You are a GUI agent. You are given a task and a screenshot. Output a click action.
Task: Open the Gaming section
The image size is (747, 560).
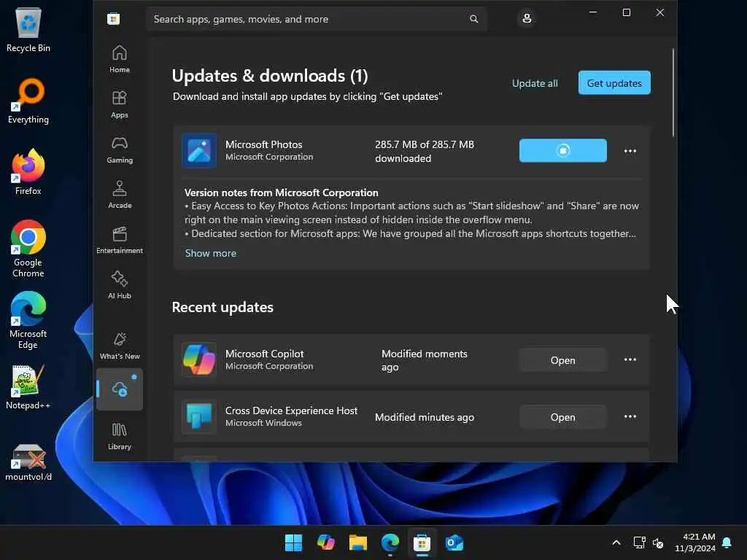[x=120, y=149]
